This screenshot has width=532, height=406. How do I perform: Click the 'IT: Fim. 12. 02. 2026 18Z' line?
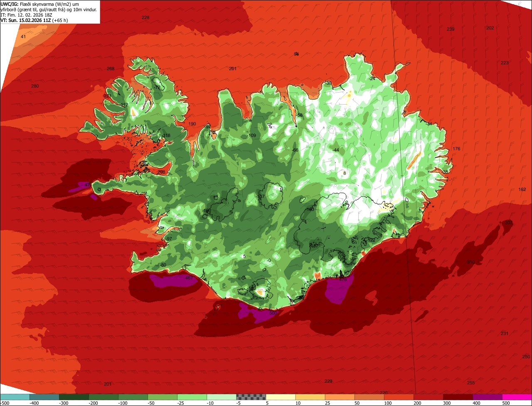tap(26, 15)
